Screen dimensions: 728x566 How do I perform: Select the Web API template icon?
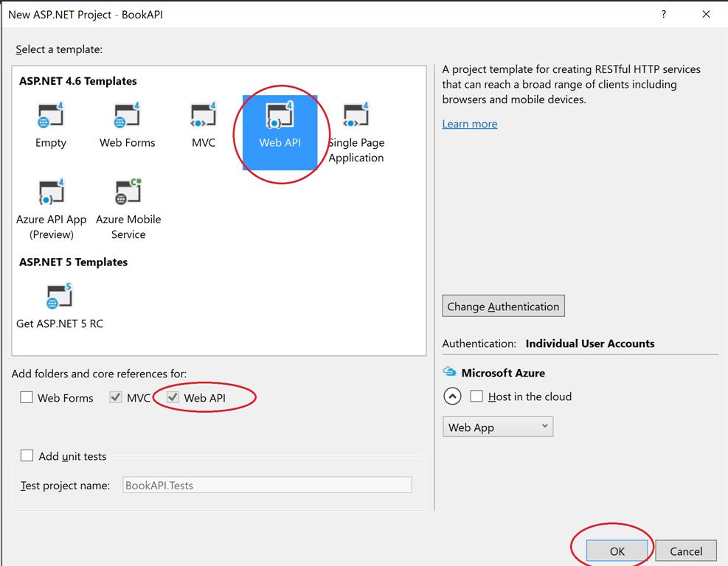(280, 116)
